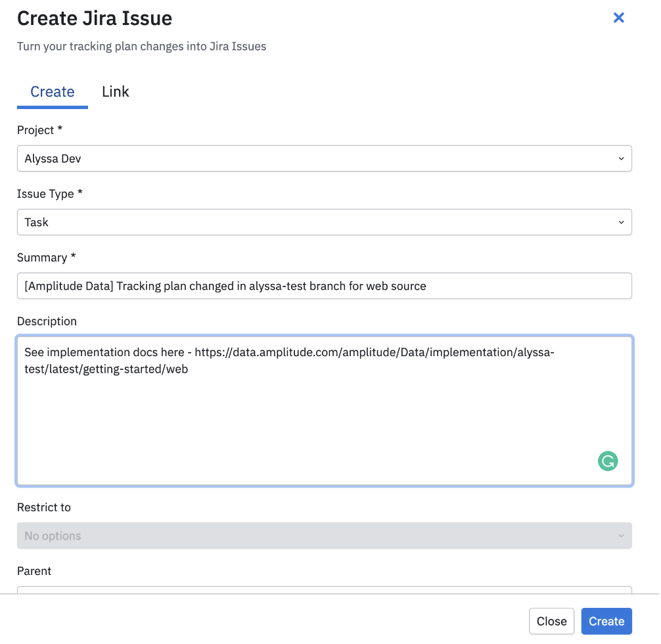Click the green Grammarly icon in Description
The width and height of the screenshot is (661, 644).
coord(608,461)
